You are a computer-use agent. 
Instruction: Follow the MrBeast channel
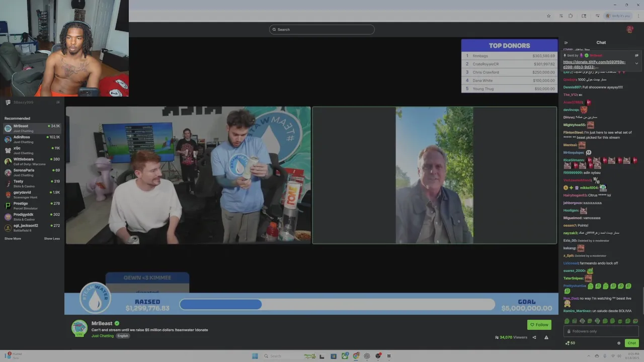coord(539,325)
